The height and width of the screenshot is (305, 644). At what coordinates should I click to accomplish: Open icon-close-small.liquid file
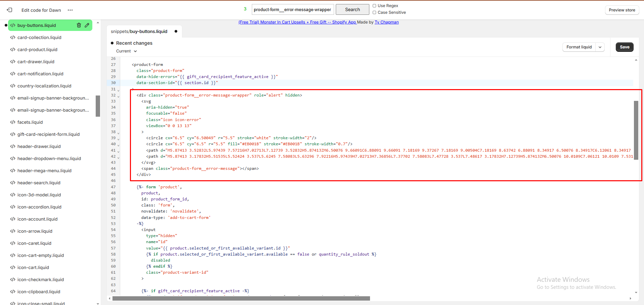[x=41, y=303]
